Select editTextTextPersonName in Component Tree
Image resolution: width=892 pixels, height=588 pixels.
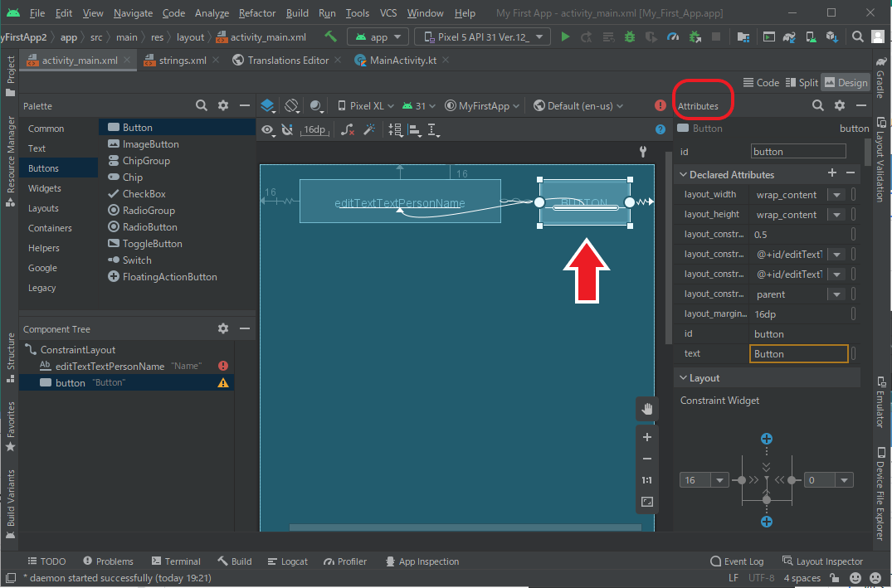(110, 366)
